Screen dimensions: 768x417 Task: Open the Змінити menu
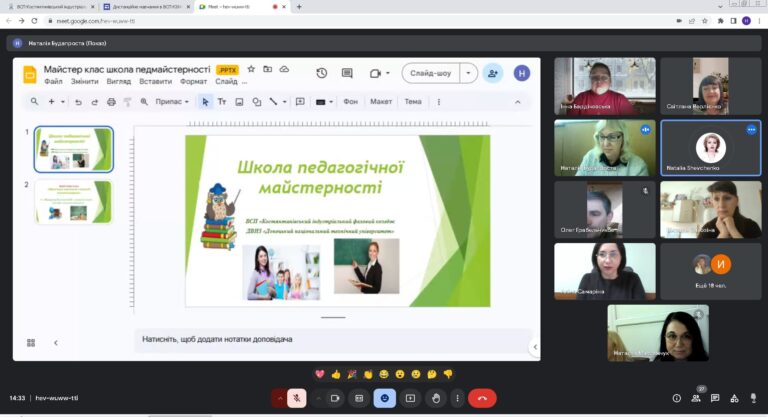pyautogui.click(x=84, y=81)
